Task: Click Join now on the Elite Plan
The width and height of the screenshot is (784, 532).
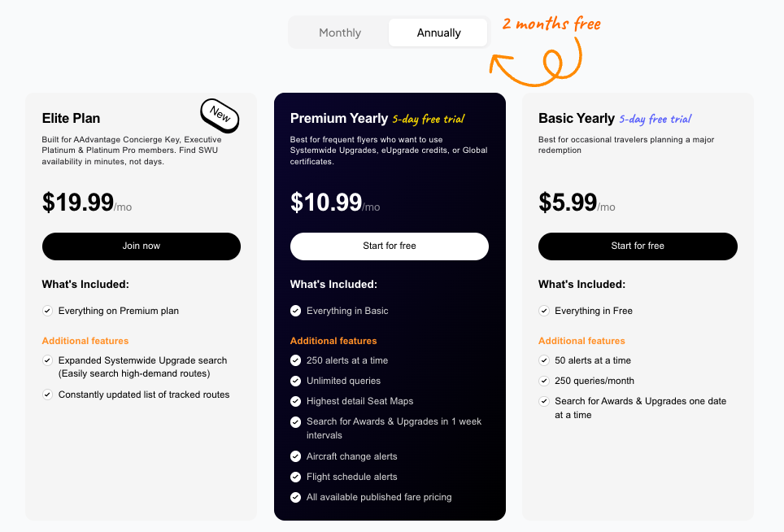Action: tap(141, 246)
